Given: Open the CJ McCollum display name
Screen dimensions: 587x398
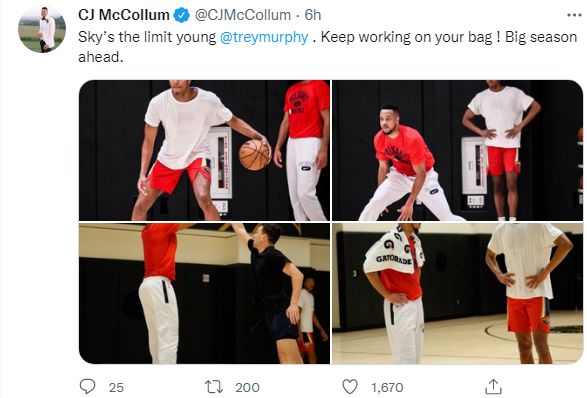Looking at the screenshot, I should pyautogui.click(x=124, y=15).
